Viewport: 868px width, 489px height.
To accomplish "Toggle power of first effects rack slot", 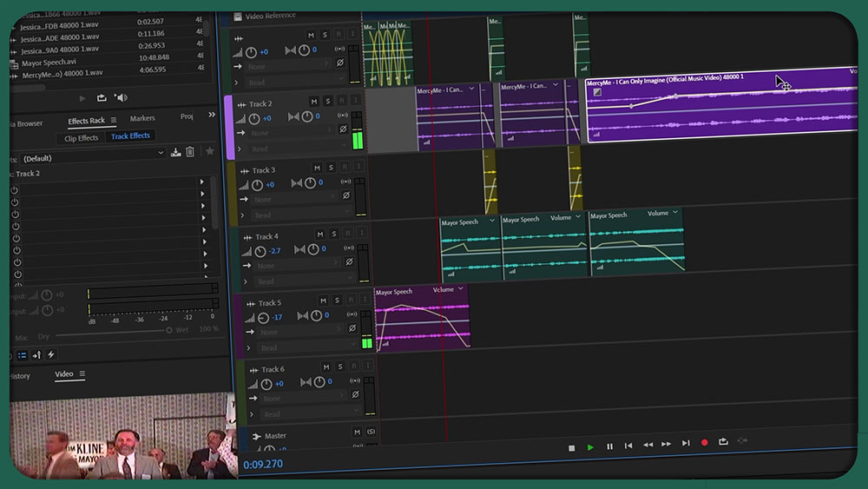I will (15, 190).
